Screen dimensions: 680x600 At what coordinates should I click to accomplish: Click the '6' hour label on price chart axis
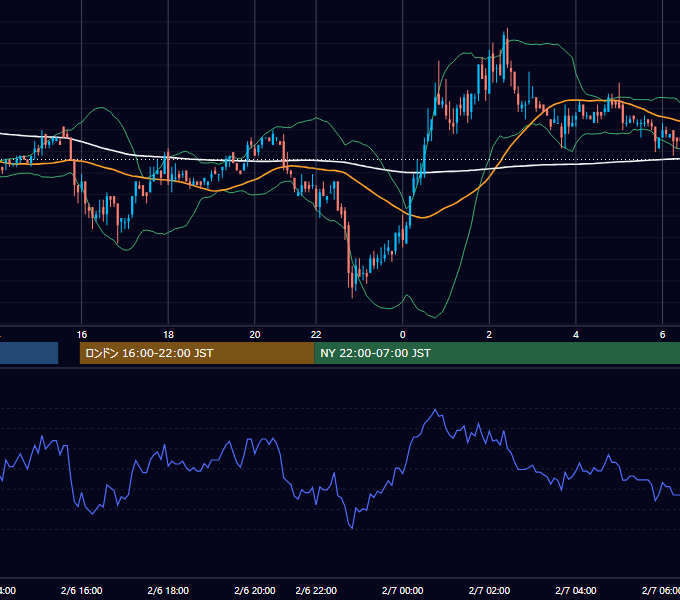coord(662,335)
